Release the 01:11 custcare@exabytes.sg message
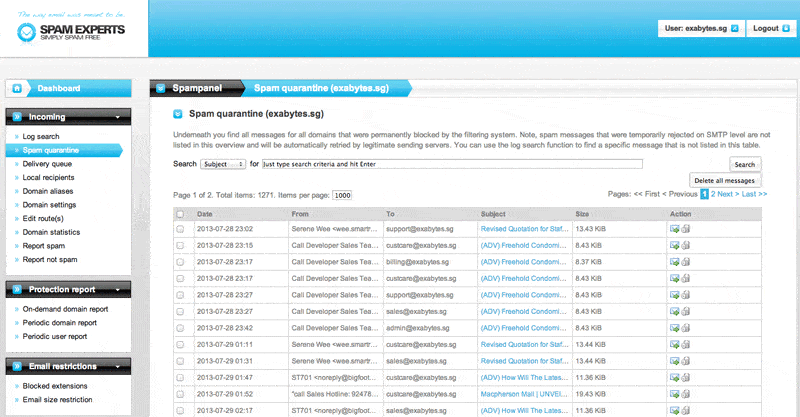 coord(674,345)
